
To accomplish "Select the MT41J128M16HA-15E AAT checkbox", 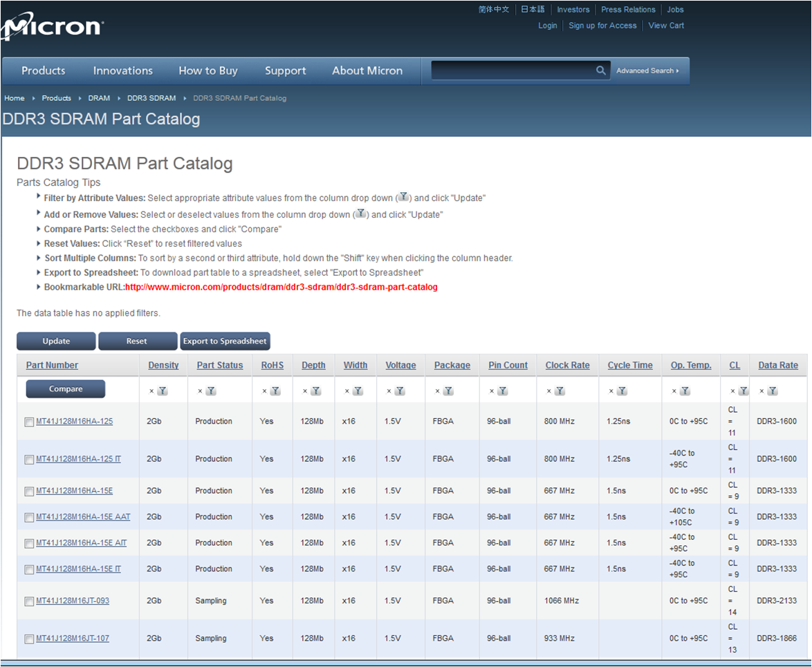I will click(x=29, y=518).
